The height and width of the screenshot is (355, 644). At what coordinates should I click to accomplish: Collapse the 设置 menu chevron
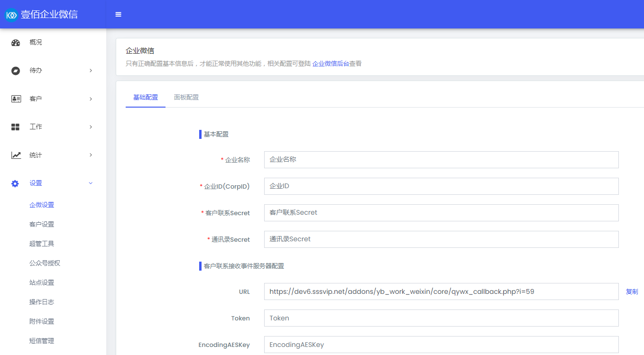pos(91,183)
